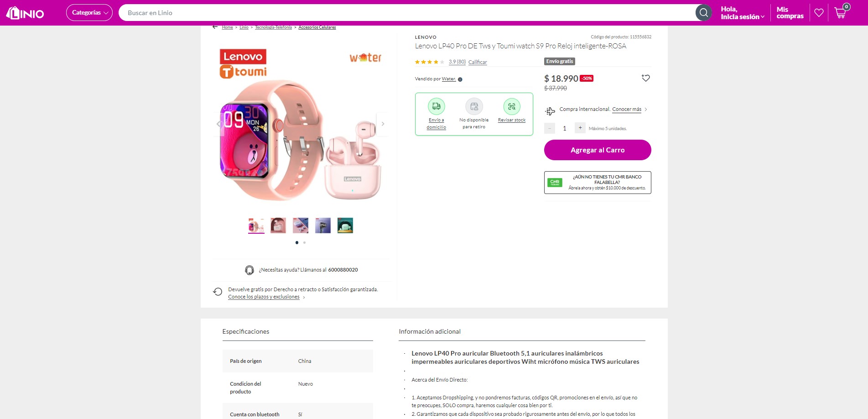Click the headset help icon near the phone number

(x=249, y=270)
